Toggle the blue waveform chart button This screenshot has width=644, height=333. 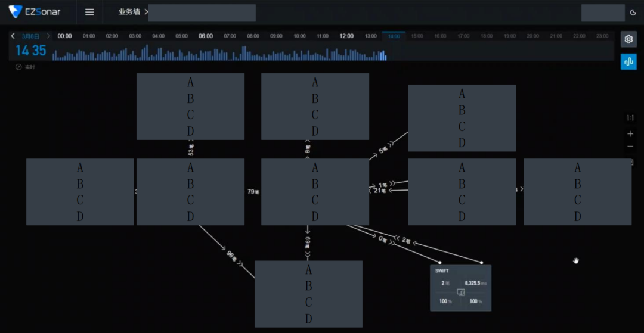(628, 62)
